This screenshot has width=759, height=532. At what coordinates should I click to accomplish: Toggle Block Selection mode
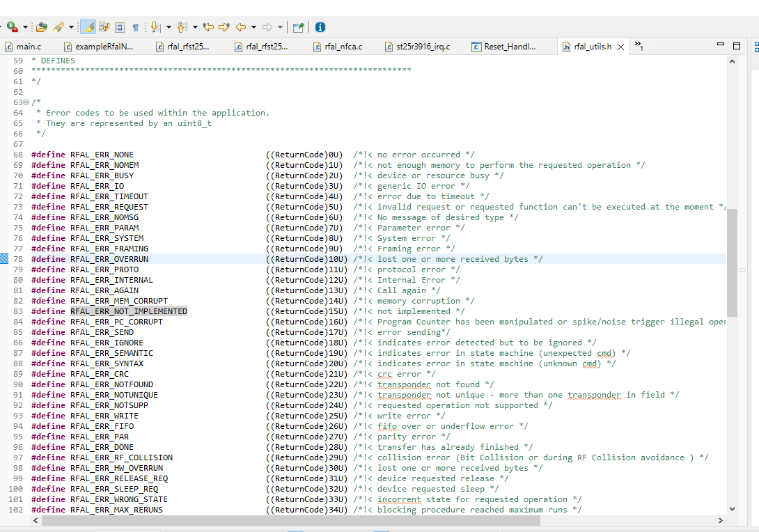[x=120, y=27]
